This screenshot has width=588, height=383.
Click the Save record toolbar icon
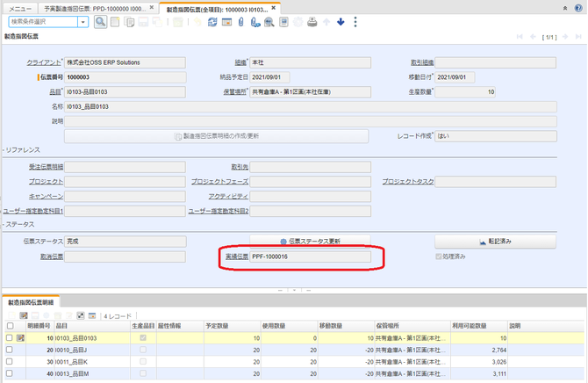click(x=143, y=22)
